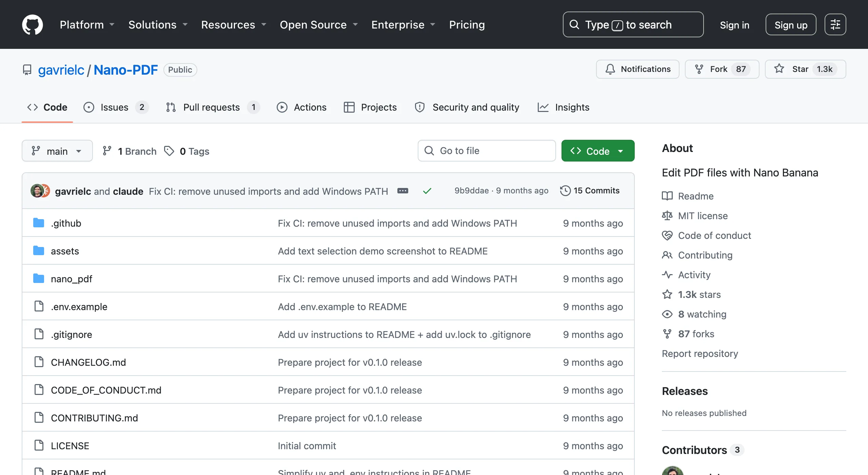Switch to the Security and quality tab
This screenshot has height=475, width=868.
coord(467,108)
